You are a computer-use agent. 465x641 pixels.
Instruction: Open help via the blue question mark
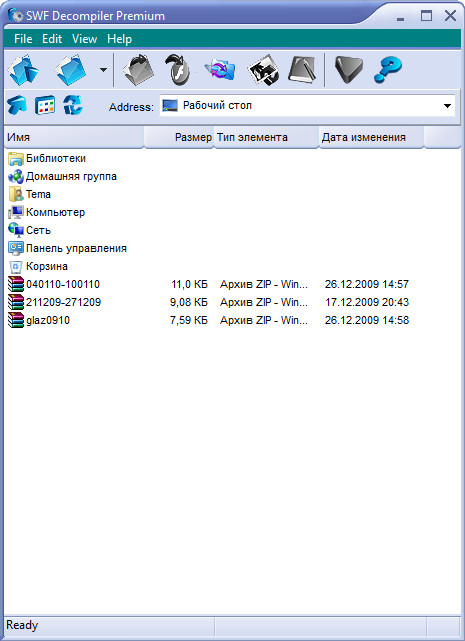click(x=388, y=70)
